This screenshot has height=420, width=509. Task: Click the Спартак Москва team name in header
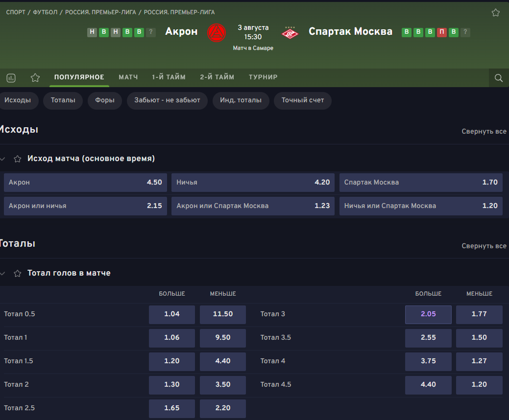(x=350, y=31)
